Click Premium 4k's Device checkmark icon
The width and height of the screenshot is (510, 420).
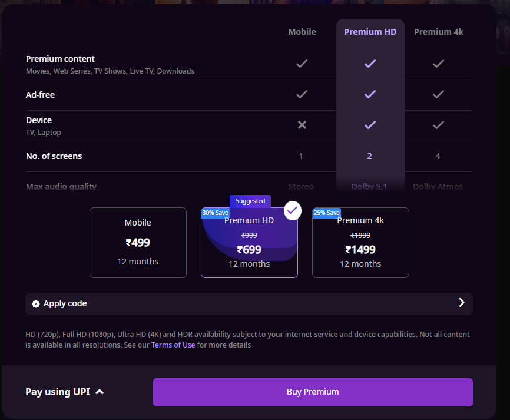point(438,125)
